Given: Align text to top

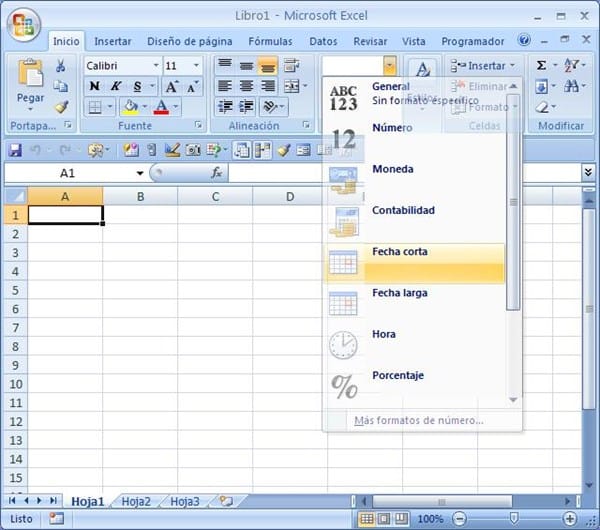Looking at the screenshot, I should tap(225, 65).
